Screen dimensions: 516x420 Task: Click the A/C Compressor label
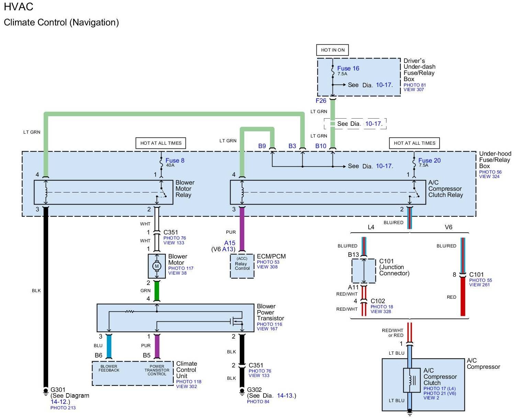[x=483, y=364]
